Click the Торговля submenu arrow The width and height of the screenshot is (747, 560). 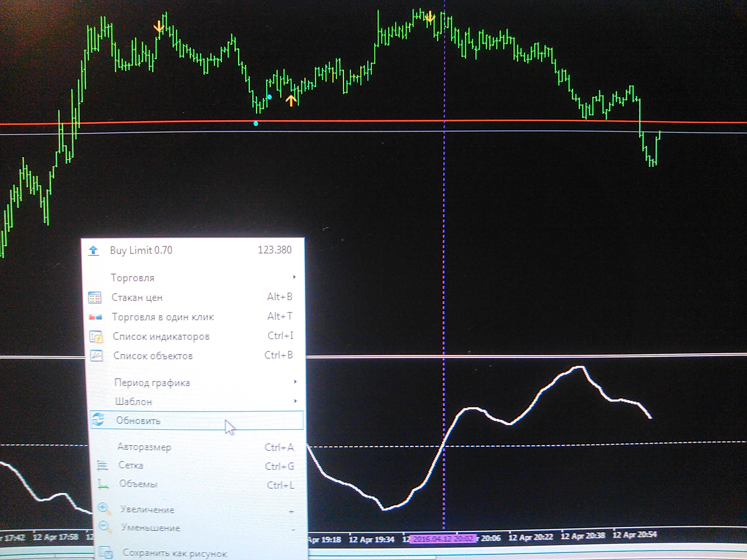[x=295, y=277]
